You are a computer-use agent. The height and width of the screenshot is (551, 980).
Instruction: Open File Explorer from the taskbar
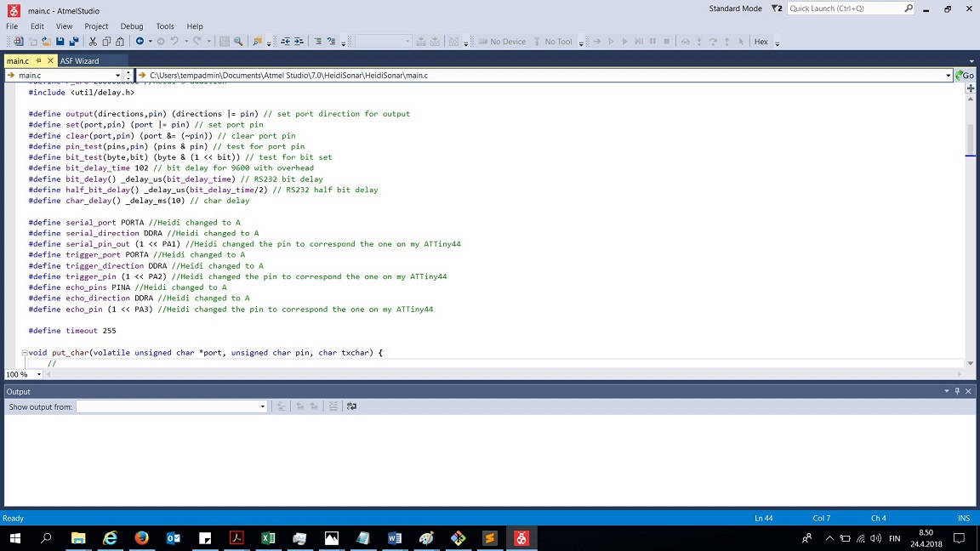(78, 538)
